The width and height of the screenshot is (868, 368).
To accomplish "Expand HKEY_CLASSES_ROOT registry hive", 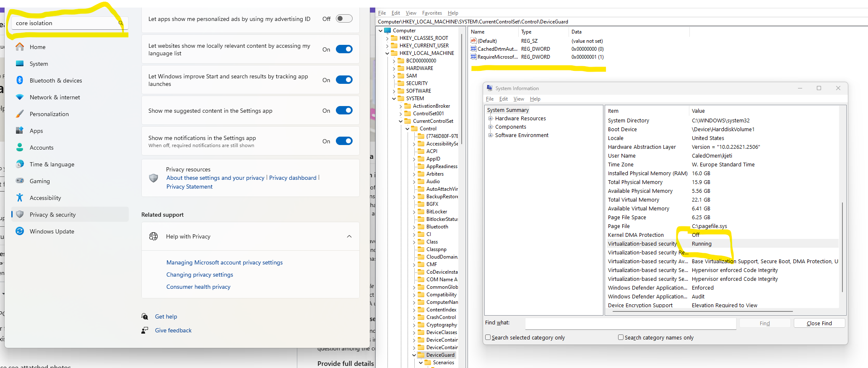I will 387,38.
